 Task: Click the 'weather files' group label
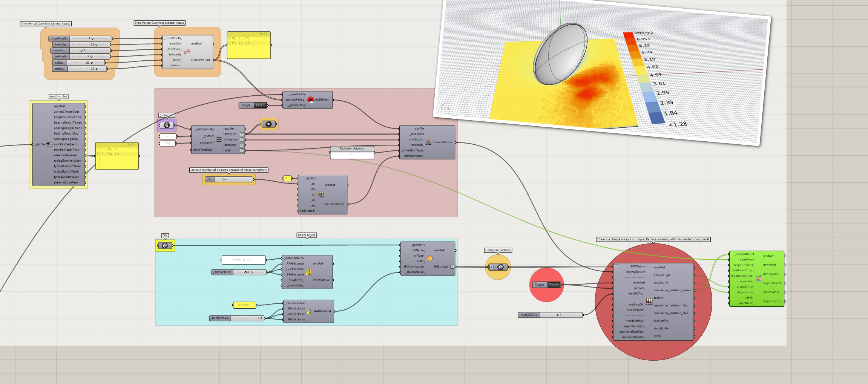click(x=58, y=96)
